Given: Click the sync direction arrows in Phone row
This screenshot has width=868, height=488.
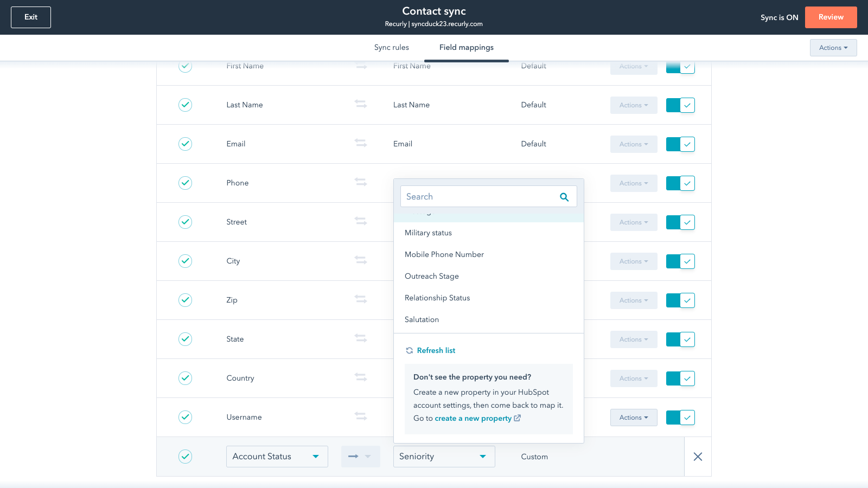Looking at the screenshot, I should [361, 182].
